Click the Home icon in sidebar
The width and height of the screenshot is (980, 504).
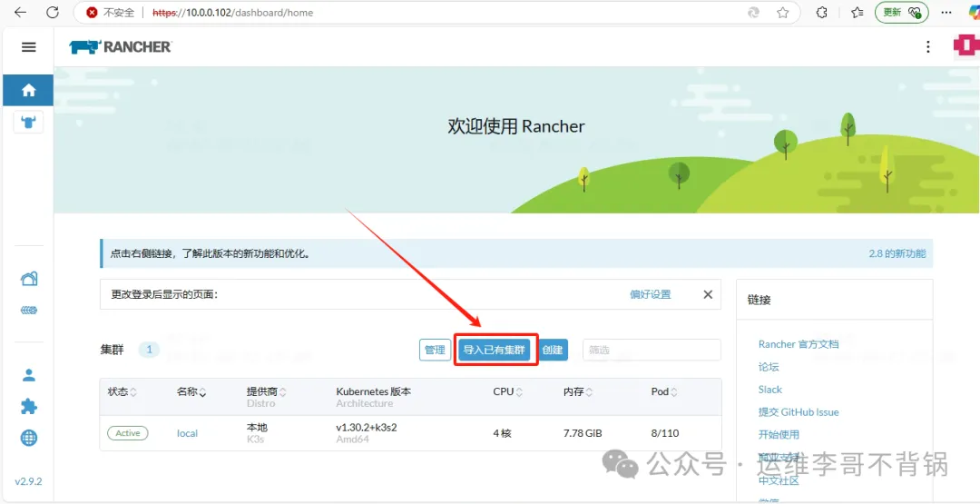tap(28, 90)
